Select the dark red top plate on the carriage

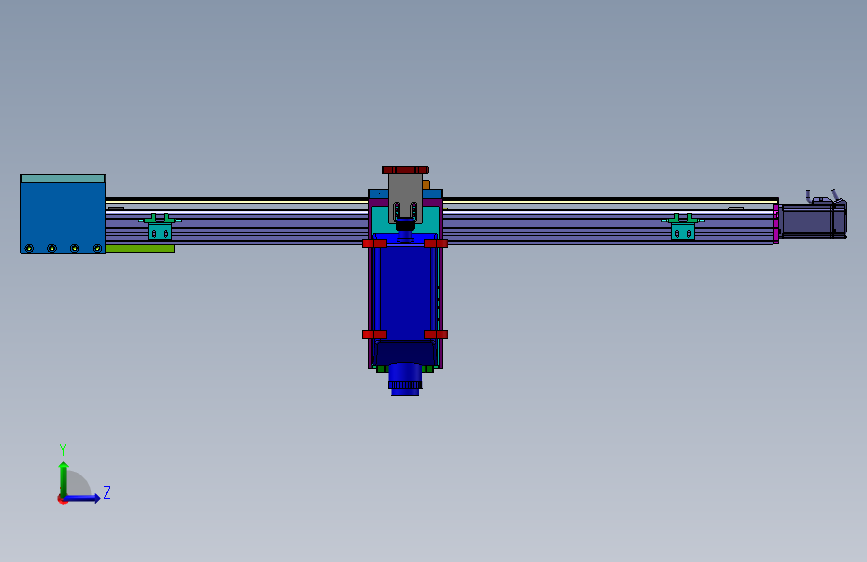405,170
